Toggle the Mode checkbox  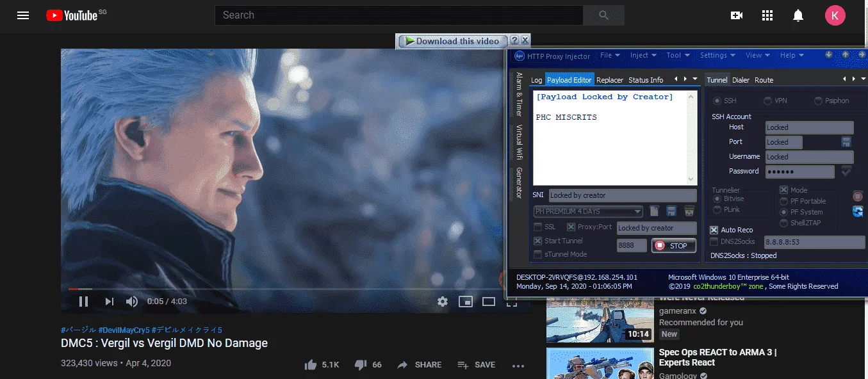(783, 190)
